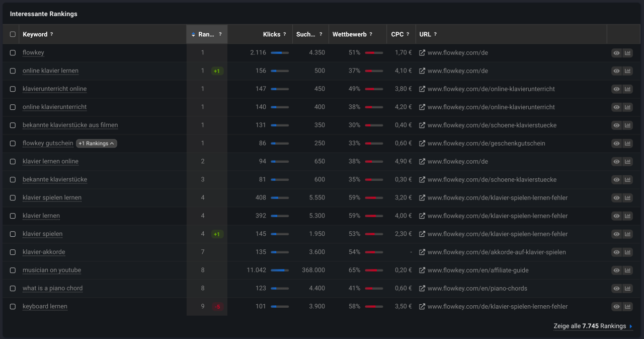
Task: Click the search volume value 368.000
Action: tap(313, 270)
